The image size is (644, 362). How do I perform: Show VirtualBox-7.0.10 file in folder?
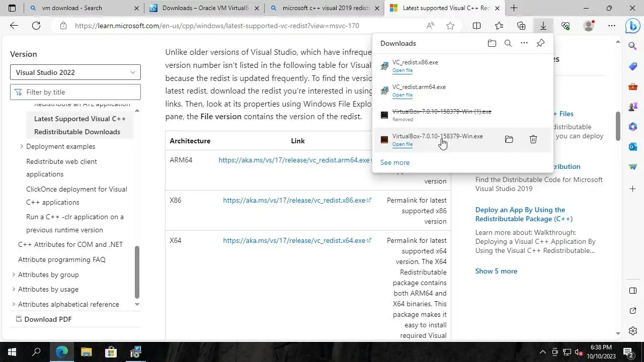(x=509, y=139)
